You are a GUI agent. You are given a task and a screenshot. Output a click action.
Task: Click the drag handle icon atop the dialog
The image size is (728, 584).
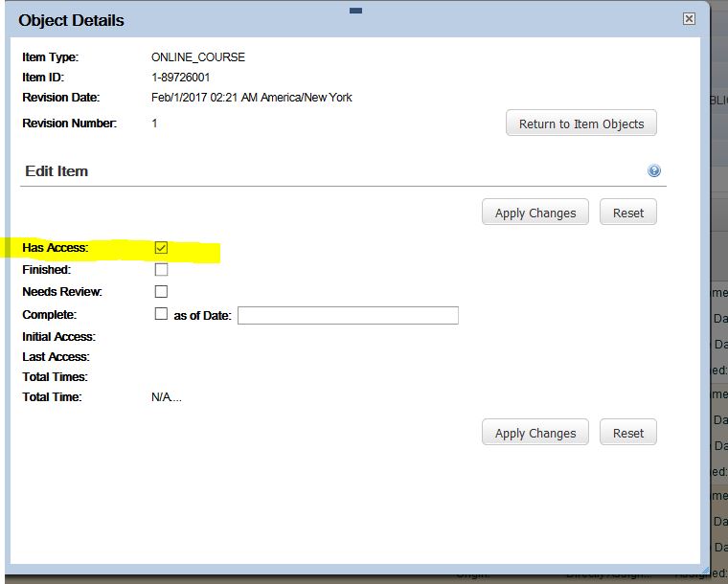(x=355, y=11)
